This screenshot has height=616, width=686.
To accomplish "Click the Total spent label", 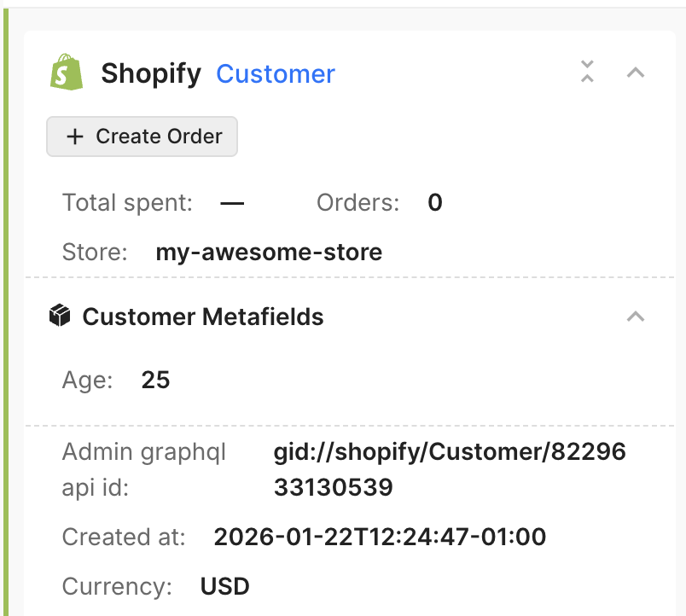I will (127, 203).
